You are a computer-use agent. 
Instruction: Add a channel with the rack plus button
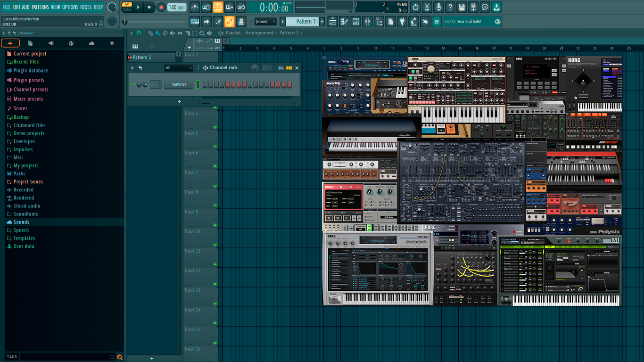(179, 101)
